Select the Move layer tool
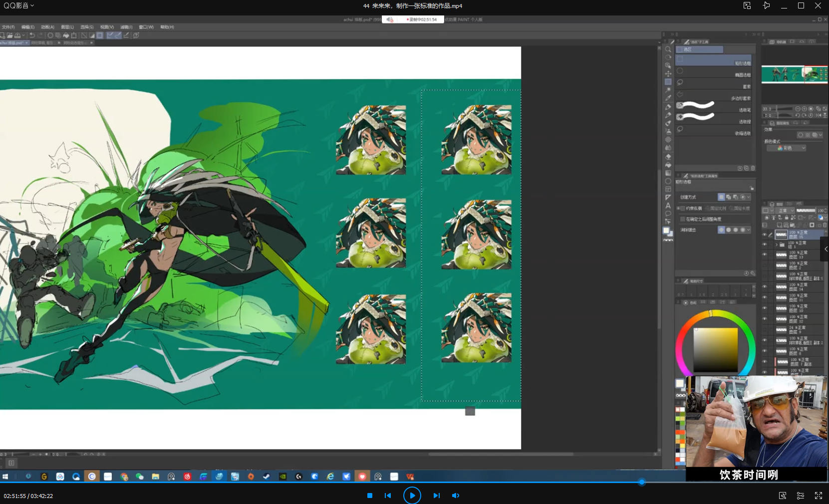The height and width of the screenshot is (504, 829). pyautogui.click(x=668, y=74)
